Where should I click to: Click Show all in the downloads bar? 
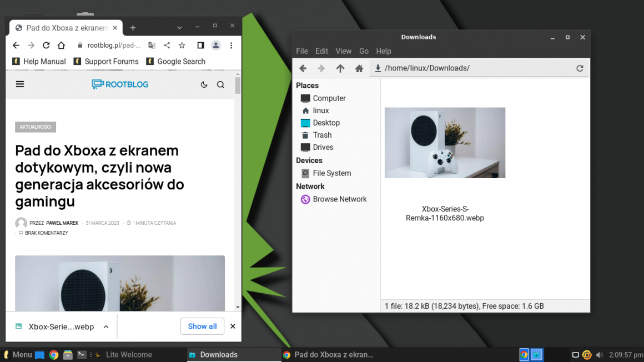pos(202,326)
